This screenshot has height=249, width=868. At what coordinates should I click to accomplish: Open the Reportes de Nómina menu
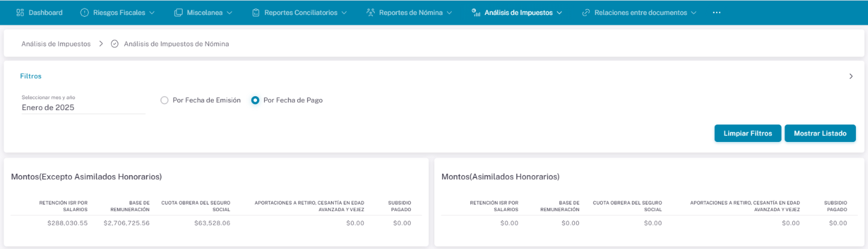coord(411,13)
